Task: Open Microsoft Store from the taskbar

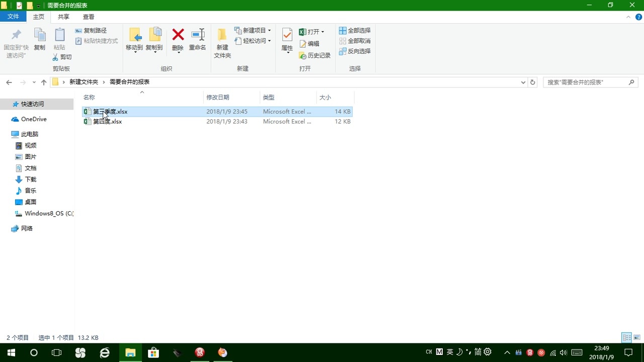Action: [x=152, y=352]
